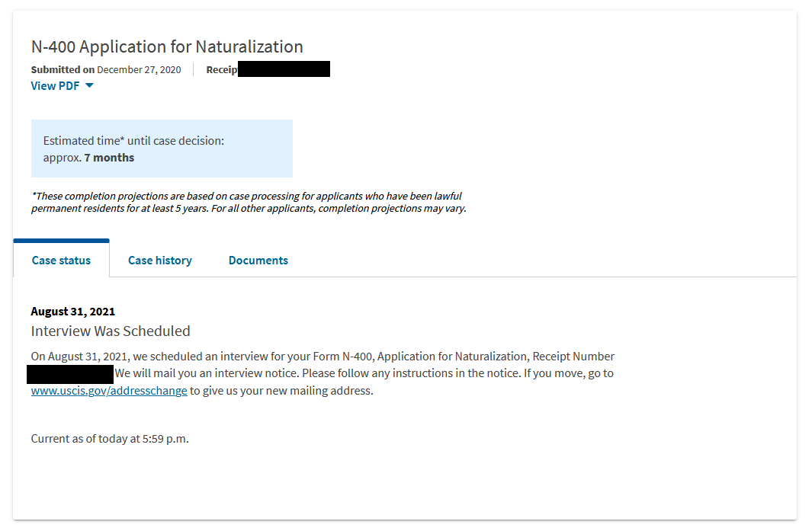Switch to the Case history tab
The image size is (812, 531).
pos(159,261)
